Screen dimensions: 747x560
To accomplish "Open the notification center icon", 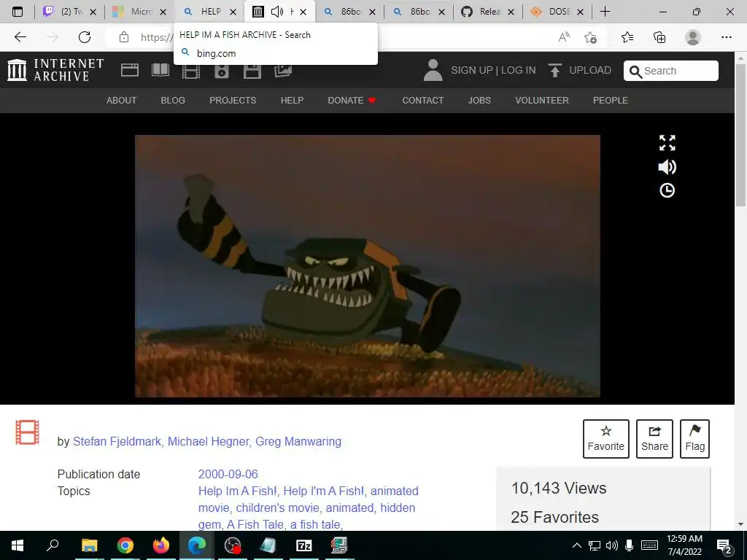I will [x=724, y=546].
